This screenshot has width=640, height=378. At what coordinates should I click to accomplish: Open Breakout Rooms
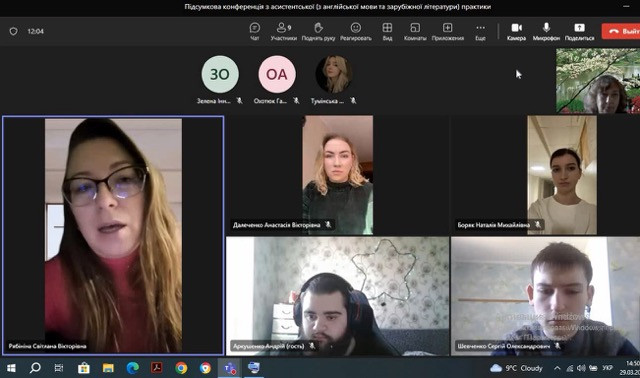pyautogui.click(x=415, y=31)
